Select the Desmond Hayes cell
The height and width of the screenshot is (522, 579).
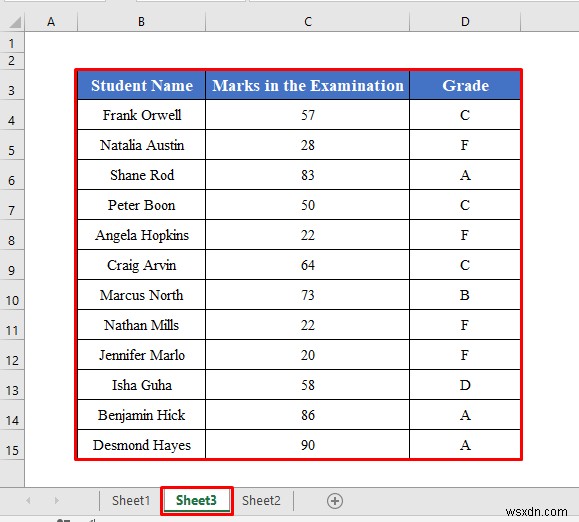click(x=141, y=445)
